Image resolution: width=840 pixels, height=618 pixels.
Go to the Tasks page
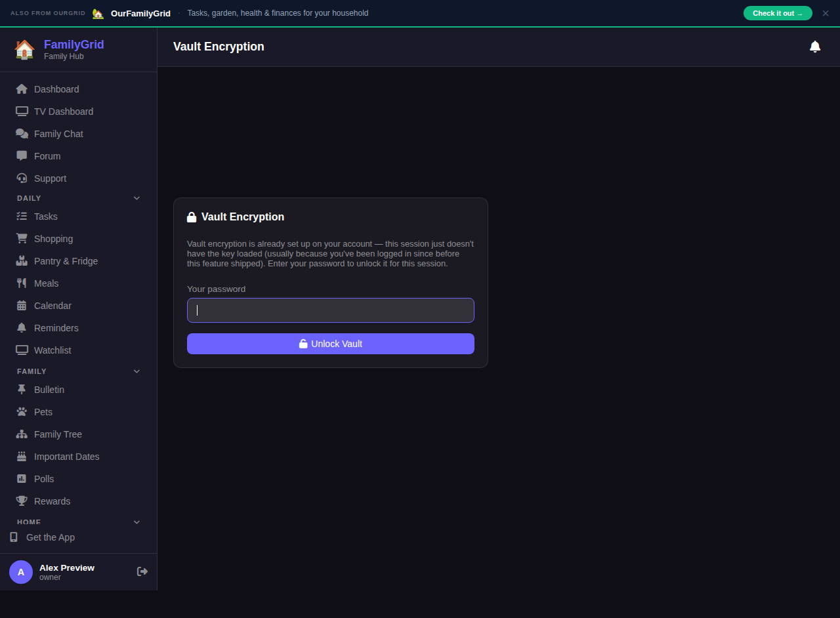79,216
